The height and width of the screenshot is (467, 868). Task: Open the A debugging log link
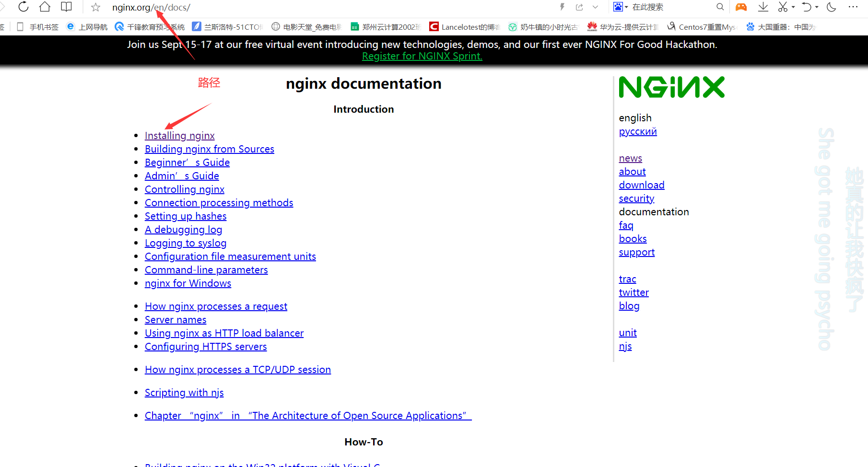(x=183, y=230)
